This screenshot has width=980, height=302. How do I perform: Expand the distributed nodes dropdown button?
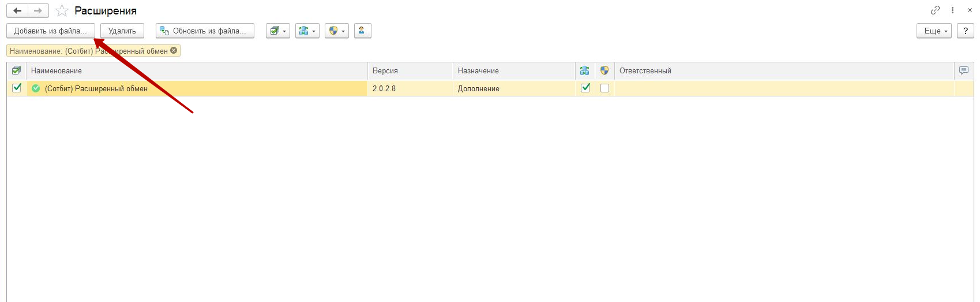point(307,31)
